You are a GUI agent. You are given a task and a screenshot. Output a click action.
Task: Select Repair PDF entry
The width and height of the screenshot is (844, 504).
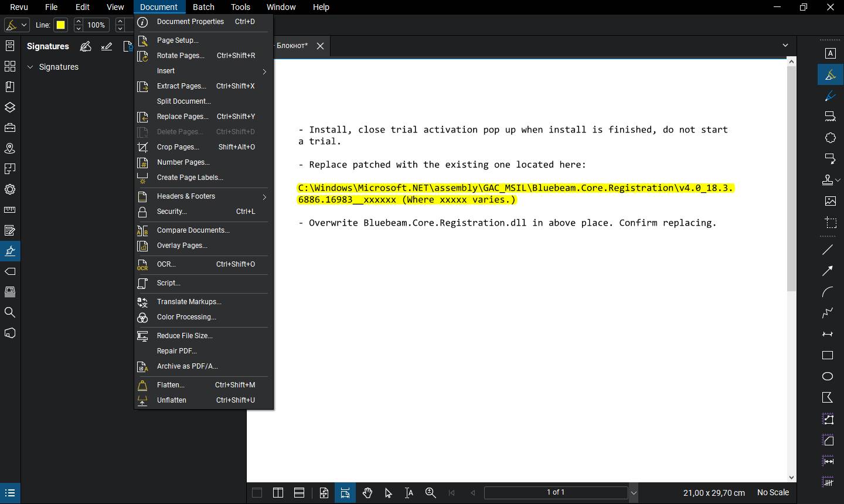203,351
